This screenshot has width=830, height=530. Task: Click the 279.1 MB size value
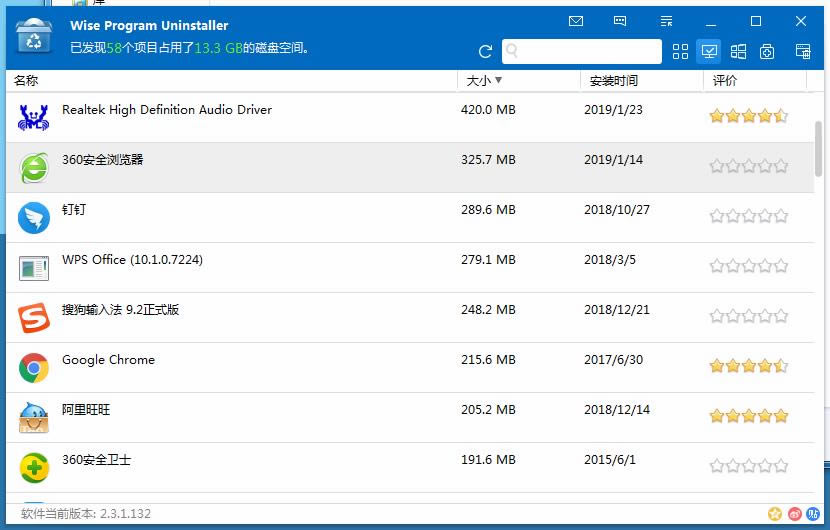tap(488, 259)
